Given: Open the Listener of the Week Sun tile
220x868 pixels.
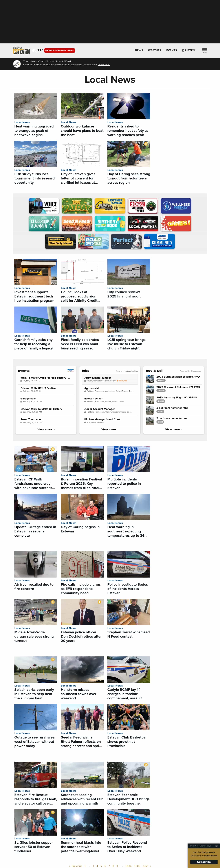Looking at the screenshot, I should point(110,206).
